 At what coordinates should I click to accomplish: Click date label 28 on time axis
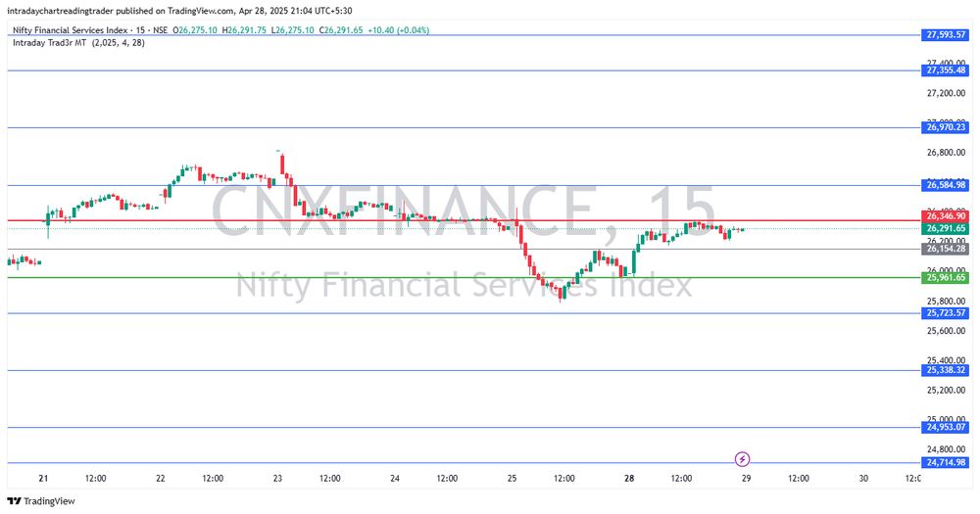[629, 479]
